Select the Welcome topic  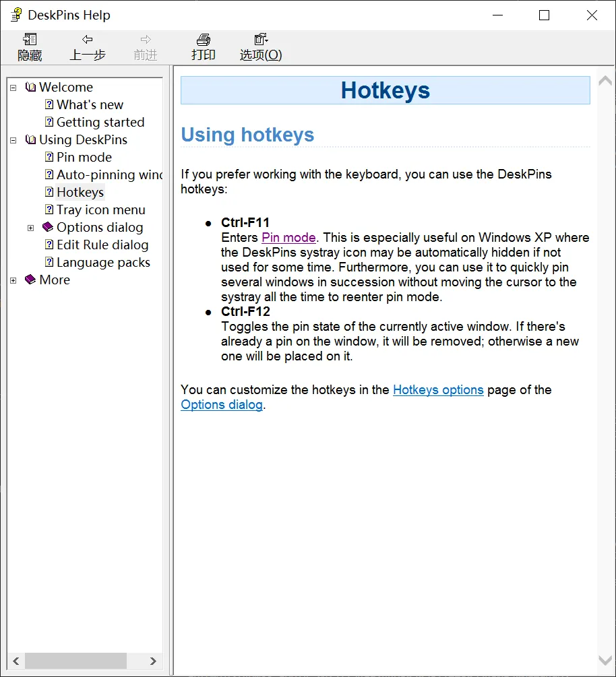click(66, 87)
